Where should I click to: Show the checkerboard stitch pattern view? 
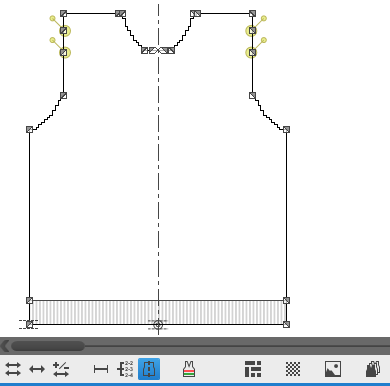[x=293, y=369]
